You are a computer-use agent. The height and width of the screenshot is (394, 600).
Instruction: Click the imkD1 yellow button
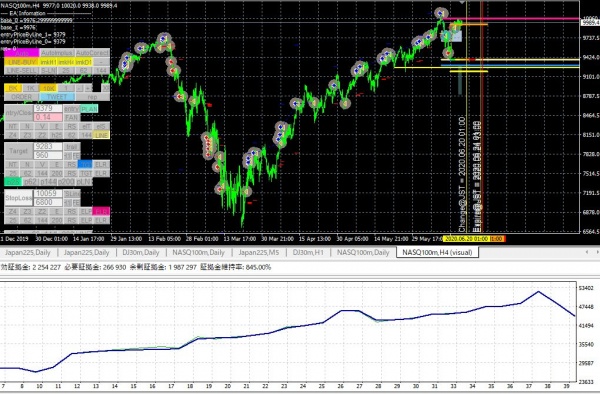pos(84,62)
